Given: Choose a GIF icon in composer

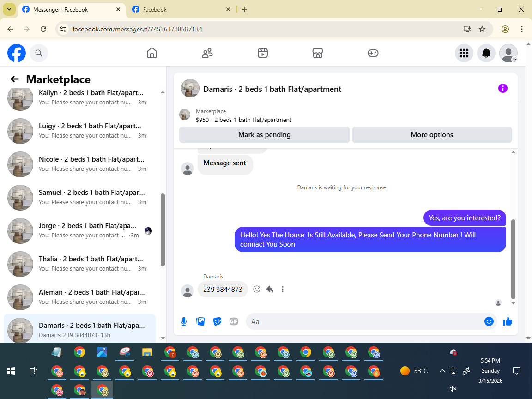Looking at the screenshot, I should point(233,321).
